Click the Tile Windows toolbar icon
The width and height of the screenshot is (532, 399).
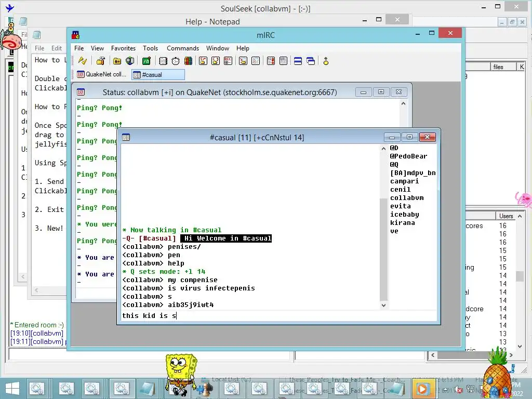[298, 61]
